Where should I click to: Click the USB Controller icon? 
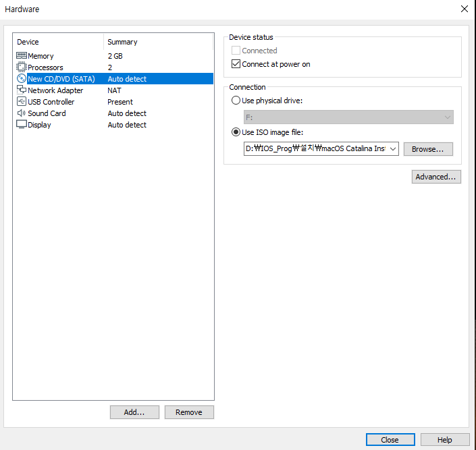21,102
